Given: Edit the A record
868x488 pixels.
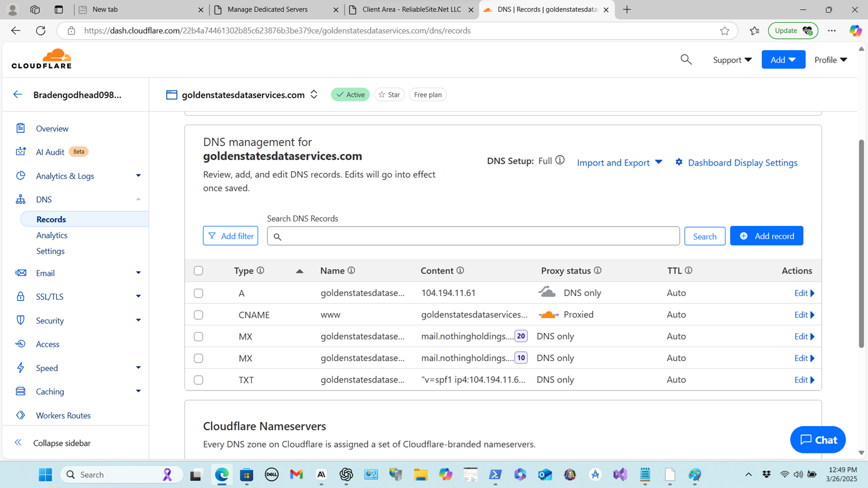Looking at the screenshot, I should coord(804,293).
